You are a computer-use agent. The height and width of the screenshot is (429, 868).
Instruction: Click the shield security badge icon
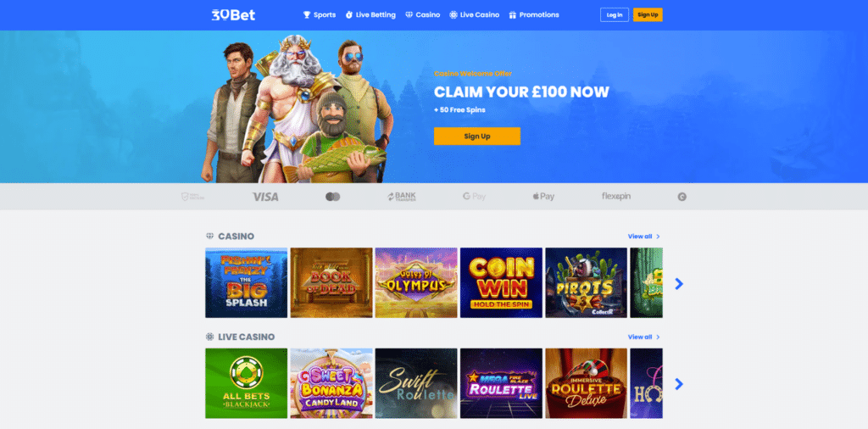tap(192, 197)
